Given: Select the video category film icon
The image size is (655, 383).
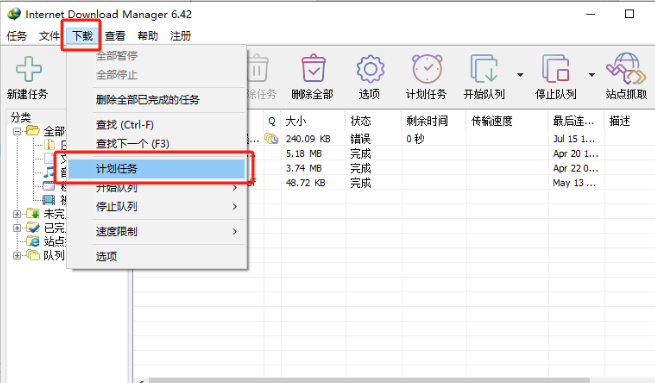Looking at the screenshot, I should 48,200.
